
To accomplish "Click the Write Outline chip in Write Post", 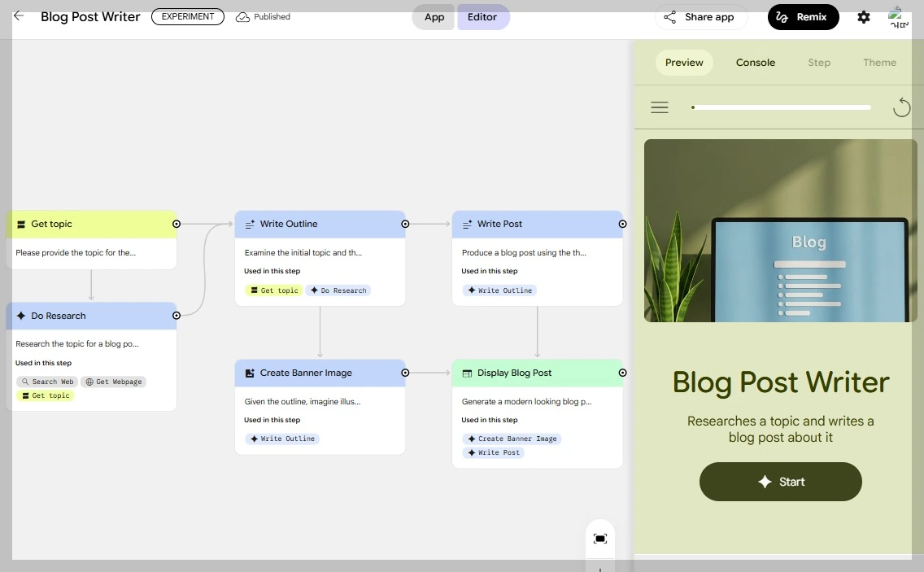I will pos(499,290).
